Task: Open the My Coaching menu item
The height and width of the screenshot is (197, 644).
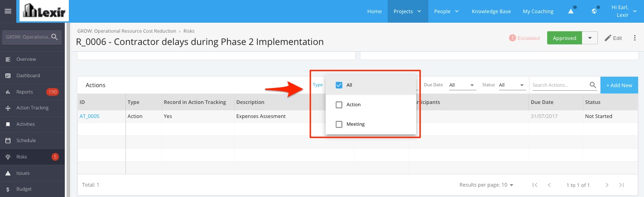Action: click(538, 11)
